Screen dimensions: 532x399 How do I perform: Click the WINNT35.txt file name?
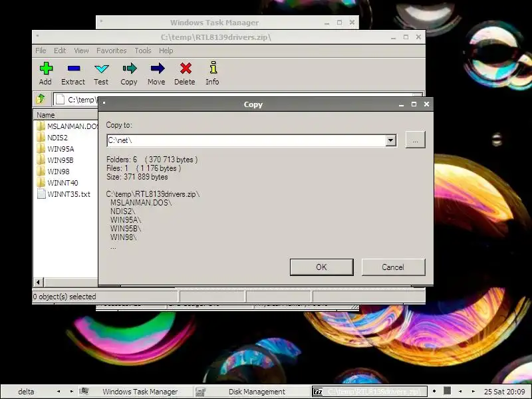69,194
